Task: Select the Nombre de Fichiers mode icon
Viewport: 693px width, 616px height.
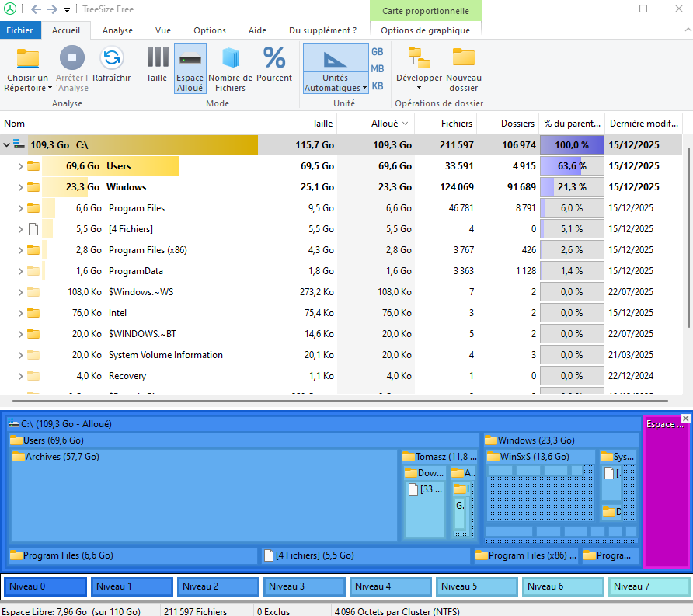Action: pos(230,59)
